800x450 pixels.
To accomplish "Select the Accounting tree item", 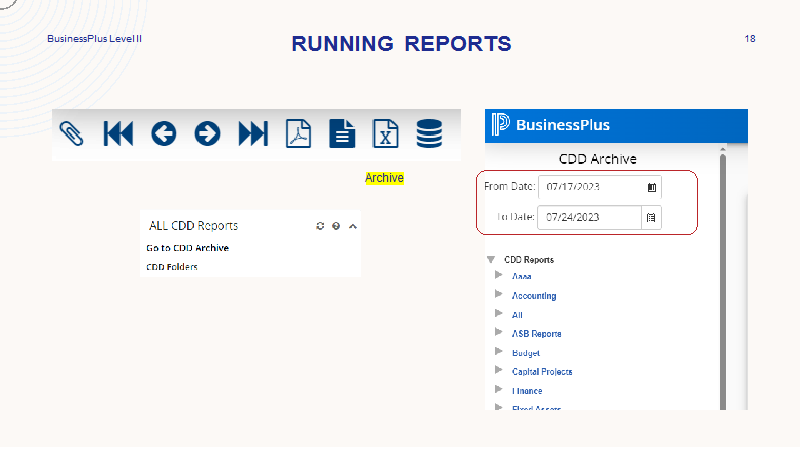I will point(534,296).
